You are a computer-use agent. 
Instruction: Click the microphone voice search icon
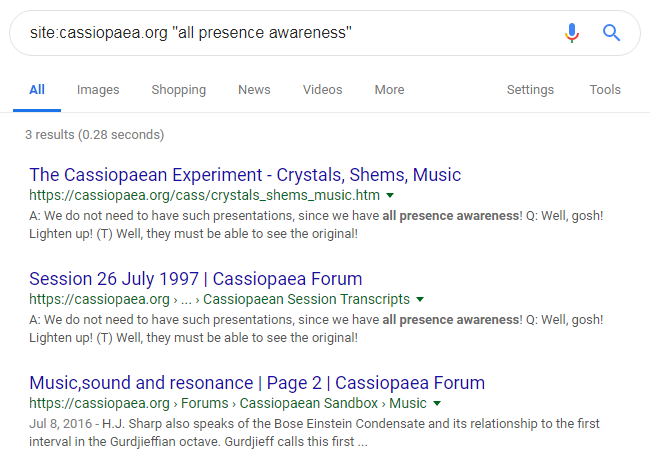572,33
